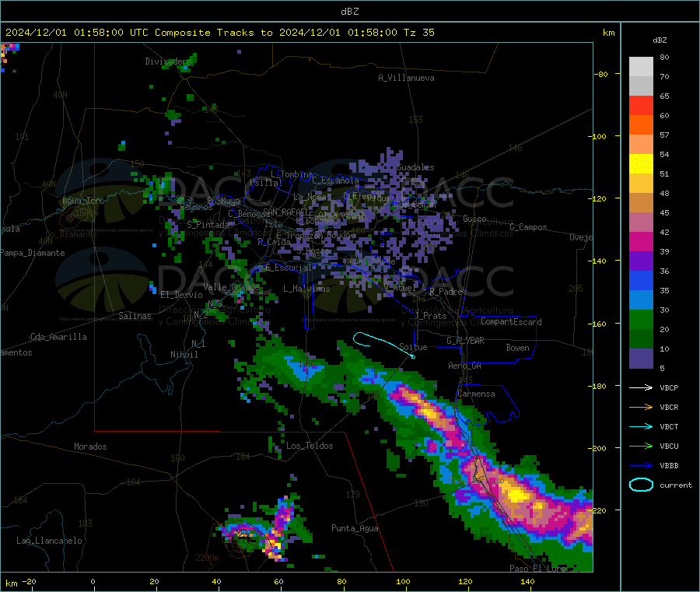
Task: Click the yellow 51-54 dBZ color swatch
Action: coord(641,164)
